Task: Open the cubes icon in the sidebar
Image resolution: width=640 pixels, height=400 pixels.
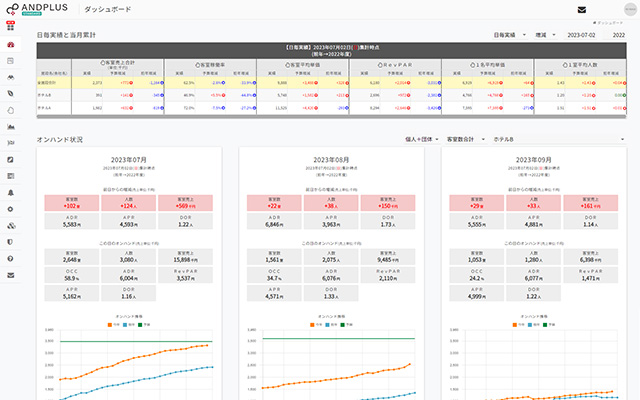Action: click(11, 226)
